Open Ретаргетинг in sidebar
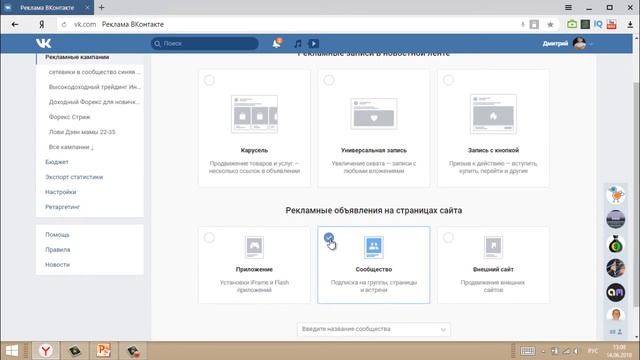 [x=62, y=207]
